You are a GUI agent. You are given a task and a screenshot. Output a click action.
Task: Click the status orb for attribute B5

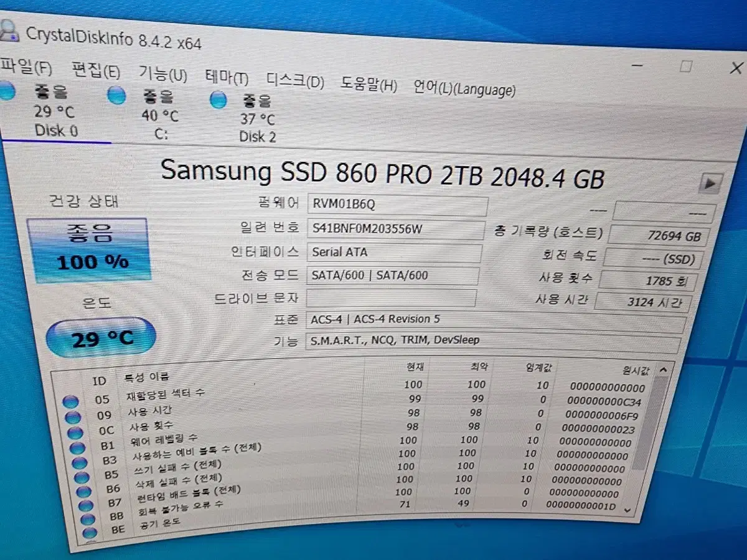pos(83,478)
